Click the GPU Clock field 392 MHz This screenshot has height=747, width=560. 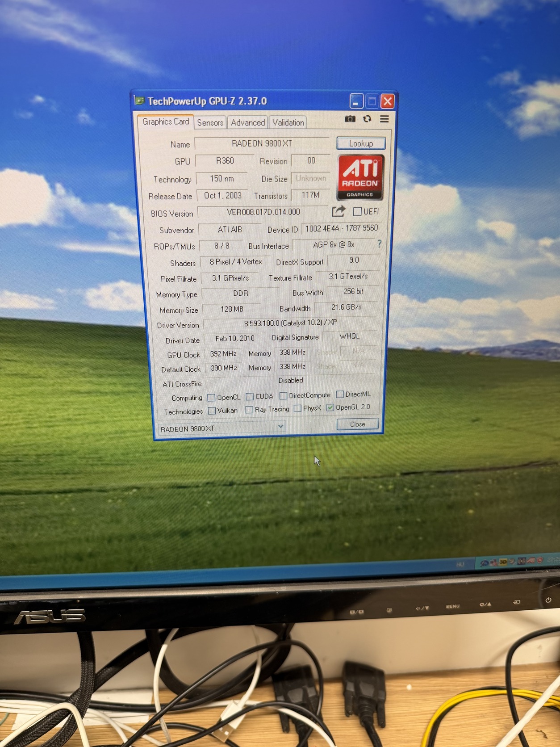[x=223, y=354]
